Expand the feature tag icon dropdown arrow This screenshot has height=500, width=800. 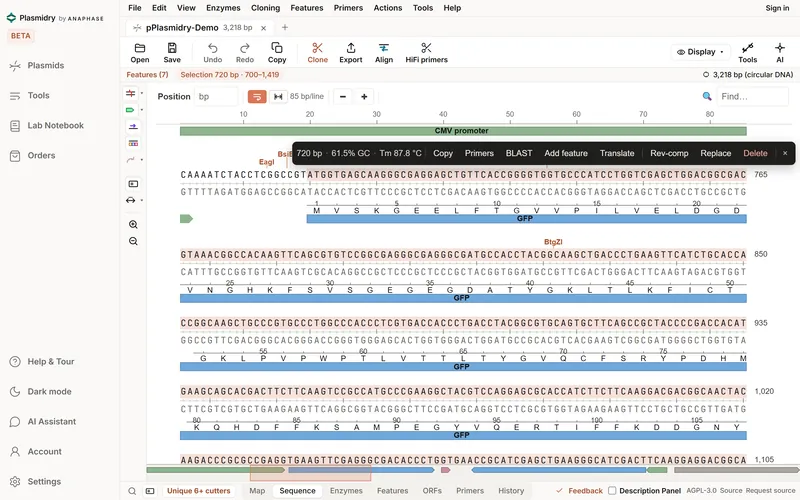point(142,110)
